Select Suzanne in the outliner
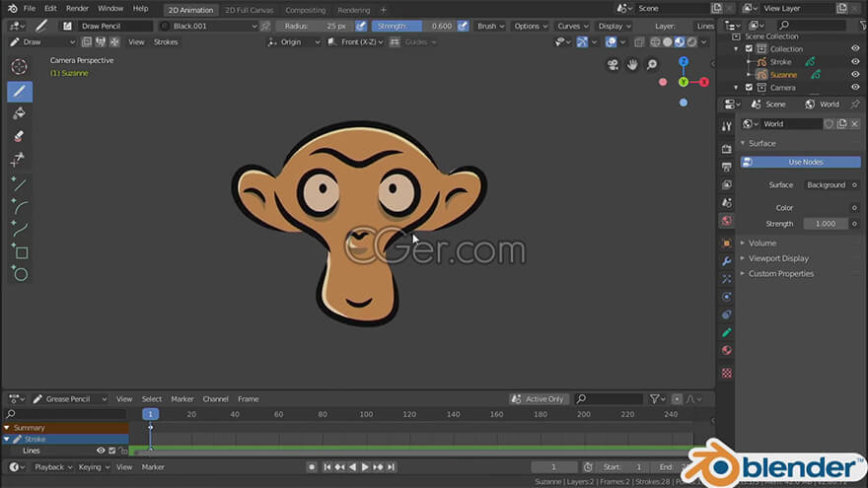The height and width of the screenshot is (488, 868). (x=783, y=75)
